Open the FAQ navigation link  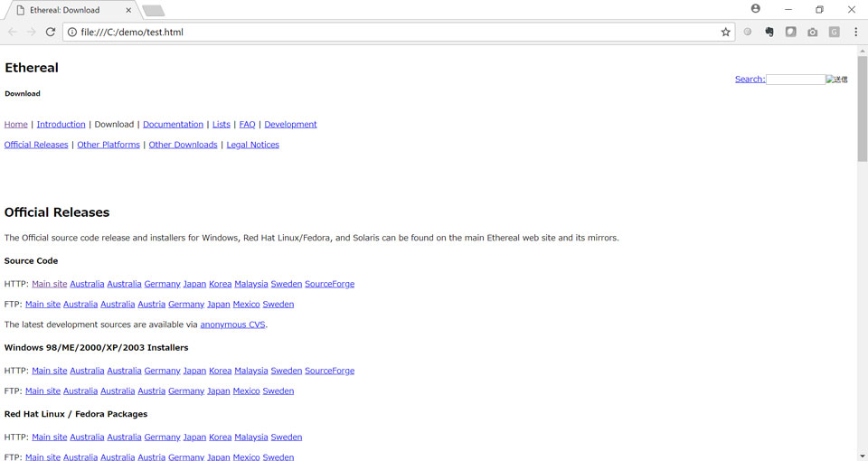pos(248,125)
